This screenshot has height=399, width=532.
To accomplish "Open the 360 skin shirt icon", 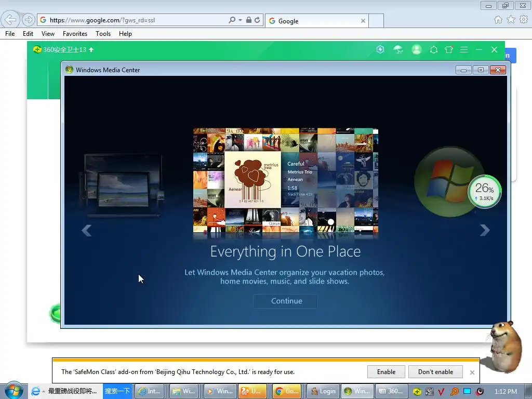I will click(449, 49).
